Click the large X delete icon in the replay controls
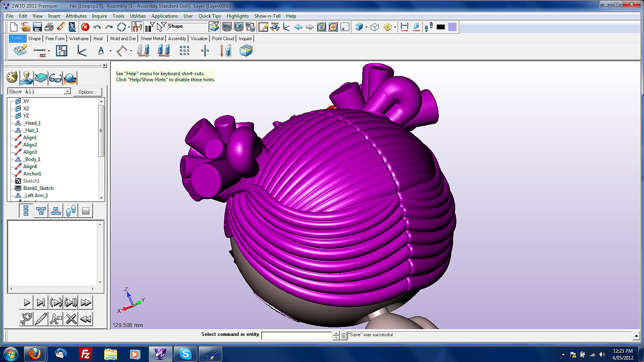The image size is (644, 362). pos(71,319)
